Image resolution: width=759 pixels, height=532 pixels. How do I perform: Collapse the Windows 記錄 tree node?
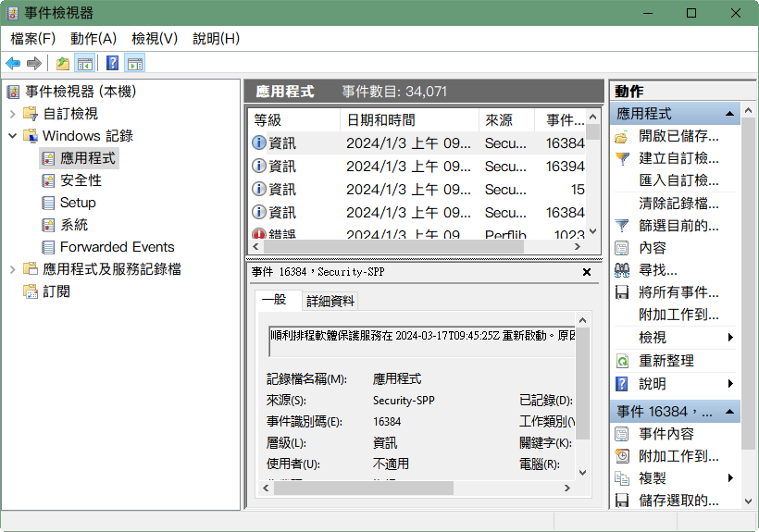[x=12, y=136]
